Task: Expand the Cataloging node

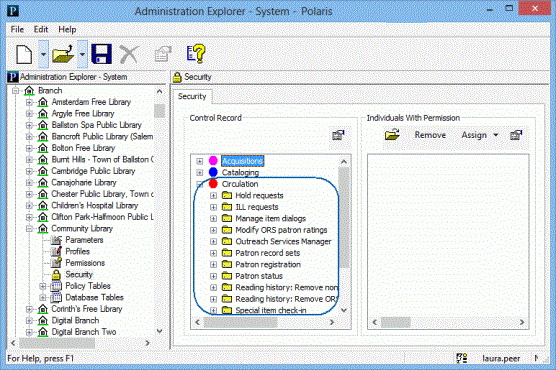Action: pos(200,172)
